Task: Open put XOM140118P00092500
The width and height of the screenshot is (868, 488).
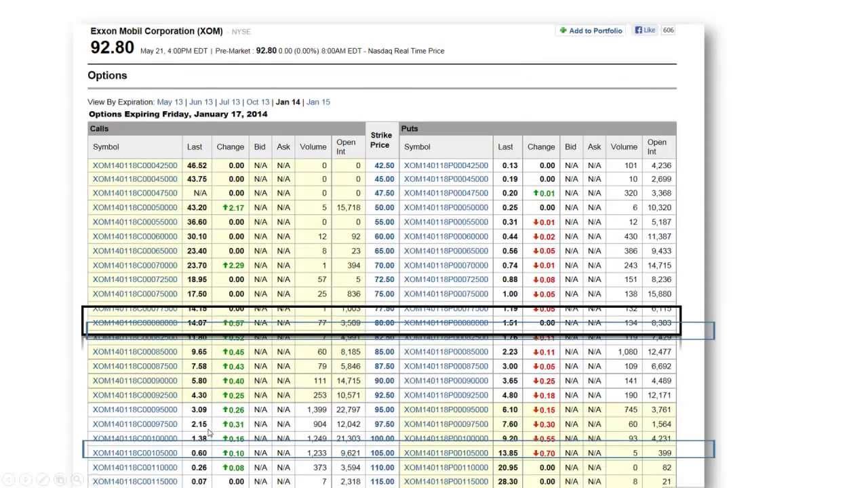Action: 446,395
